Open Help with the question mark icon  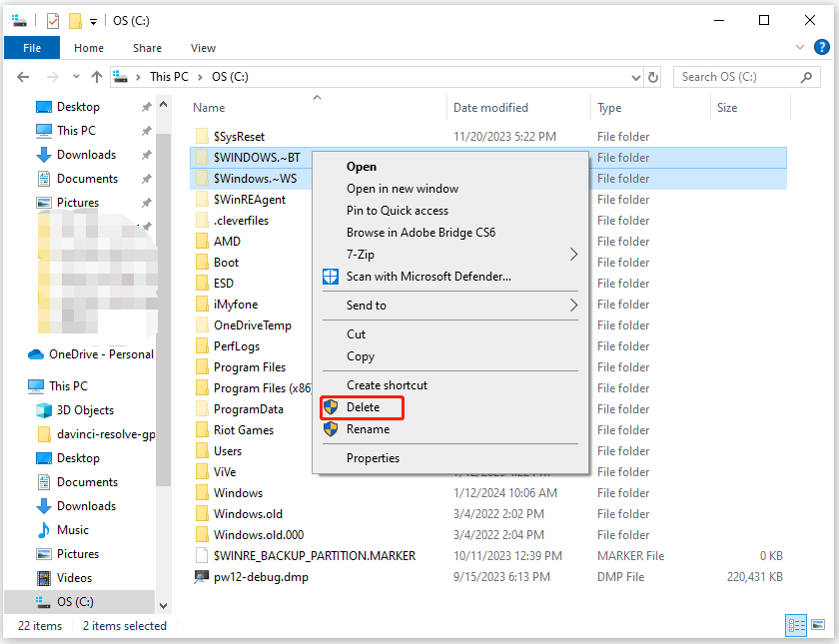click(x=822, y=47)
